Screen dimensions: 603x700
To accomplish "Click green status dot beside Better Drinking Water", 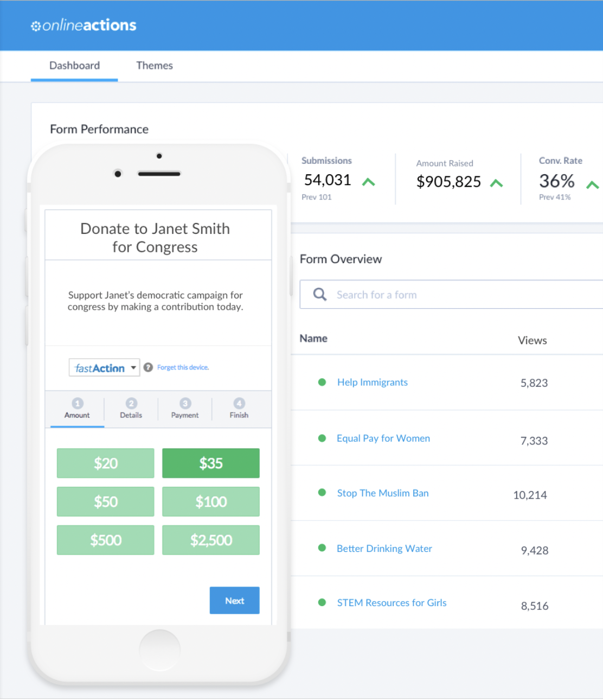I will 322,548.
